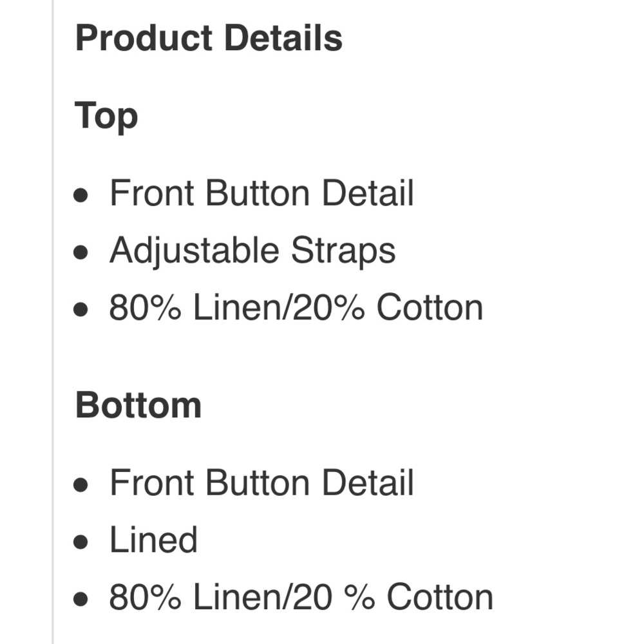644x644 pixels.
Task: Select the Adjustable Straps list item
Action: [x=252, y=251]
